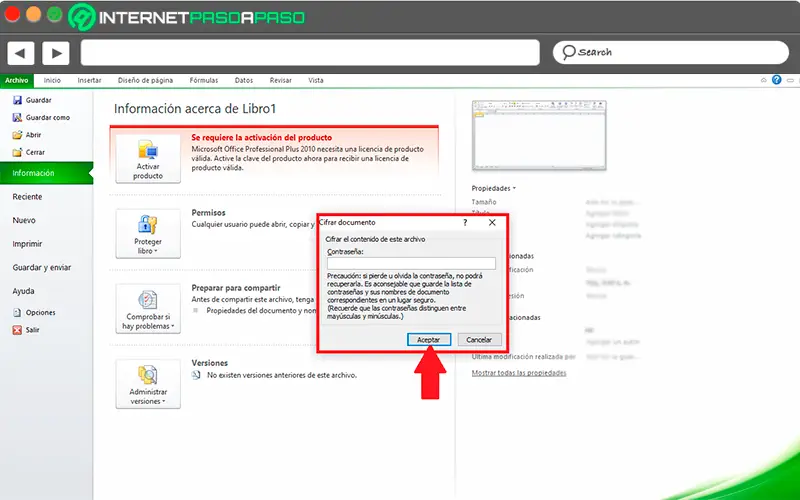The image size is (800, 500).
Task: Switch to the Insertar tab
Action: point(89,81)
